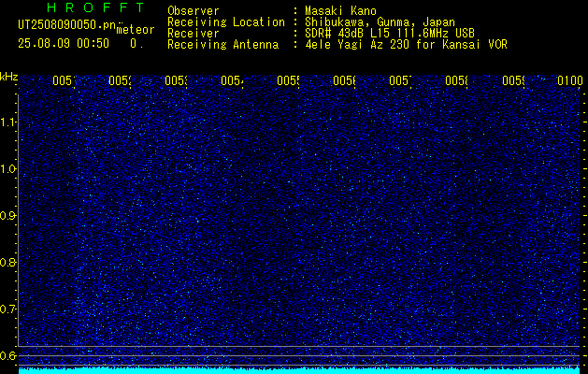This screenshot has height=374, width=588.
Task: Click the 0058 time marker
Action: (457, 80)
